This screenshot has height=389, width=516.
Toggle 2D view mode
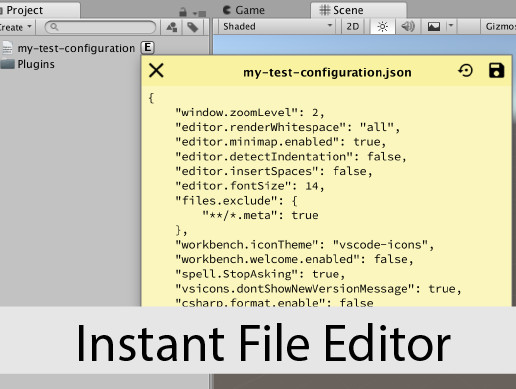pyautogui.click(x=352, y=26)
